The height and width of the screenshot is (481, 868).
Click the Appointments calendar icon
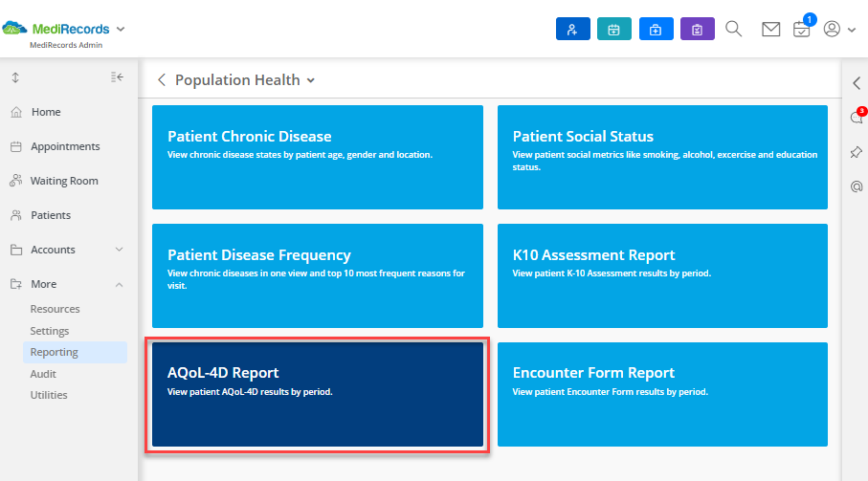[x=16, y=146]
